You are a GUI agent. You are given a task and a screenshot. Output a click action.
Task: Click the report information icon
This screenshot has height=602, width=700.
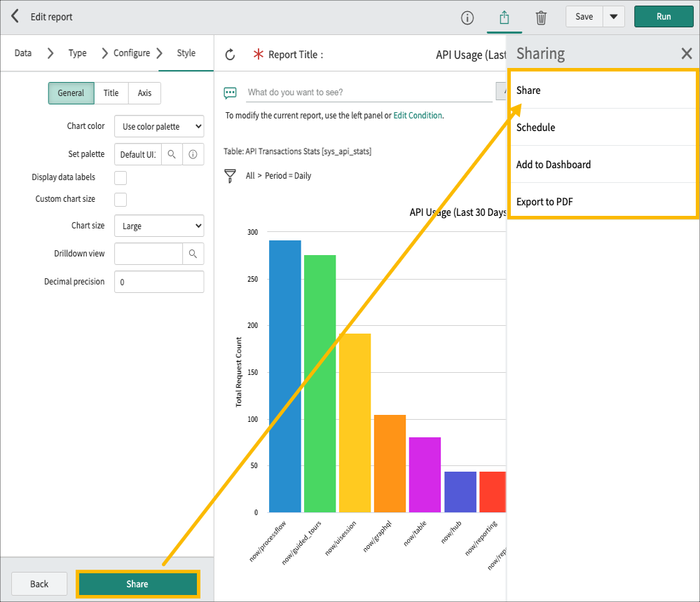coord(467,17)
